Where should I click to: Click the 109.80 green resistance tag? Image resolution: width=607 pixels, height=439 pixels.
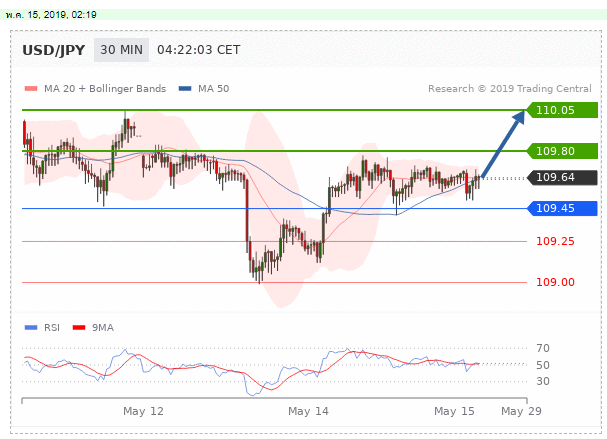pos(562,151)
